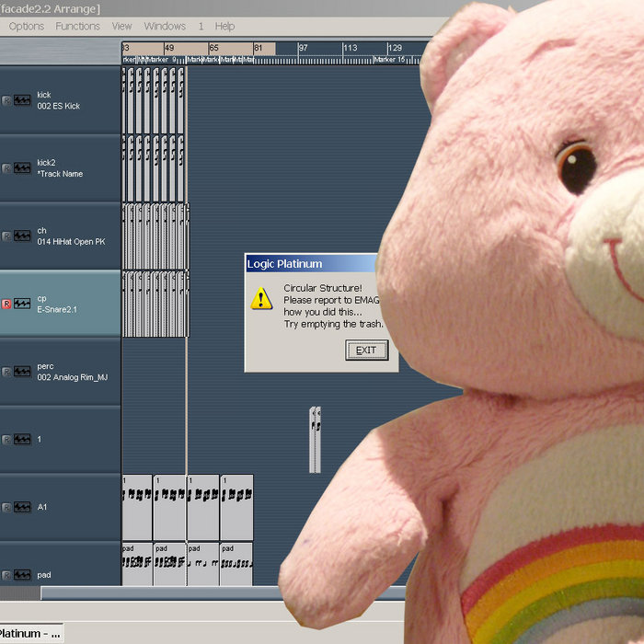Toggle record button on perc track
Viewport: 644px width, 644px height.
coord(6,372)
